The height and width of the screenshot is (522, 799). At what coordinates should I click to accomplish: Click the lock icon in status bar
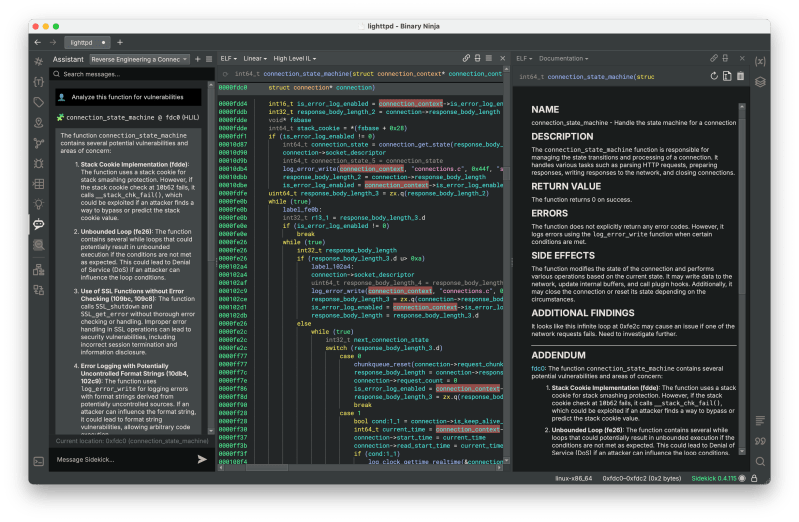[754, 479]
